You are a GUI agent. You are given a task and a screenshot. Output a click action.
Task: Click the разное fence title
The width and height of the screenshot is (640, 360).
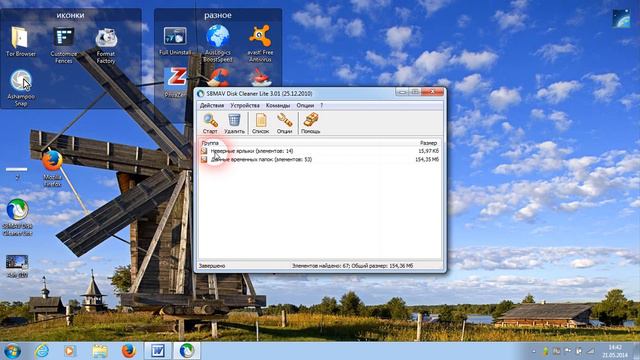218,15
